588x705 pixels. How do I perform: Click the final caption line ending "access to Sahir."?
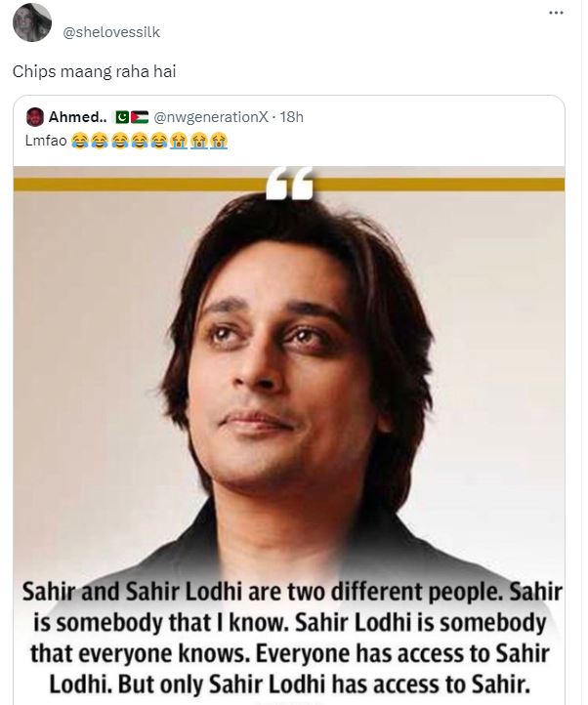(x=289, y=682)
